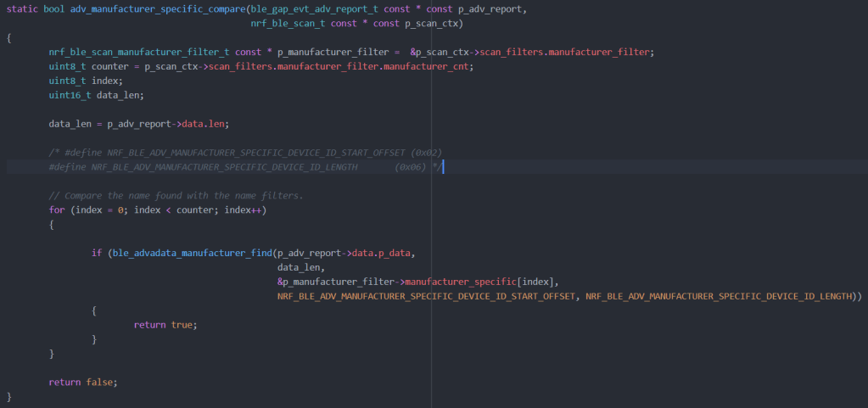Click the for loop keyword
Viewport: 868px width, 408px height.
tap(57, 210)
